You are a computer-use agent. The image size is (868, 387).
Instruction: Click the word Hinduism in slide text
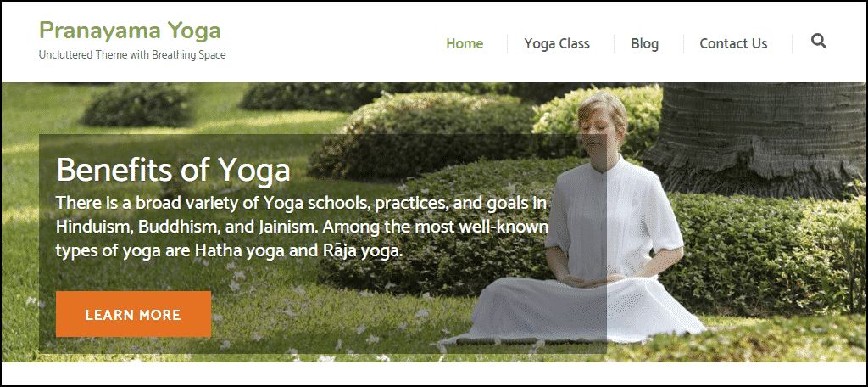click(x=93, y=227)
